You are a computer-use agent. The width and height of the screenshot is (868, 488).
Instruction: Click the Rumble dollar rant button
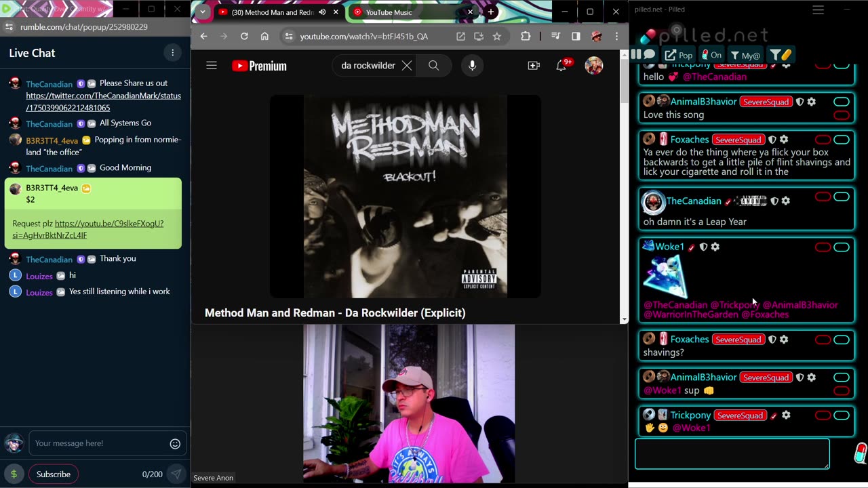pyautogui.click(x=14, y=474)
